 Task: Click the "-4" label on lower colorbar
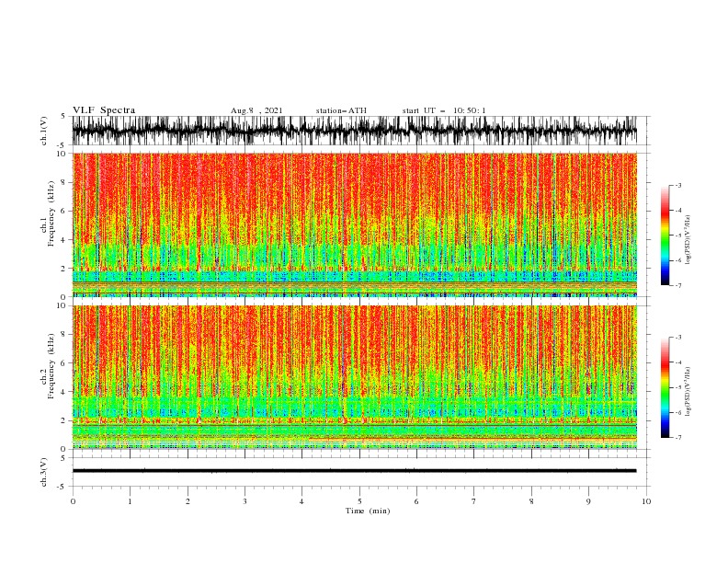click(x=678, y=362)
